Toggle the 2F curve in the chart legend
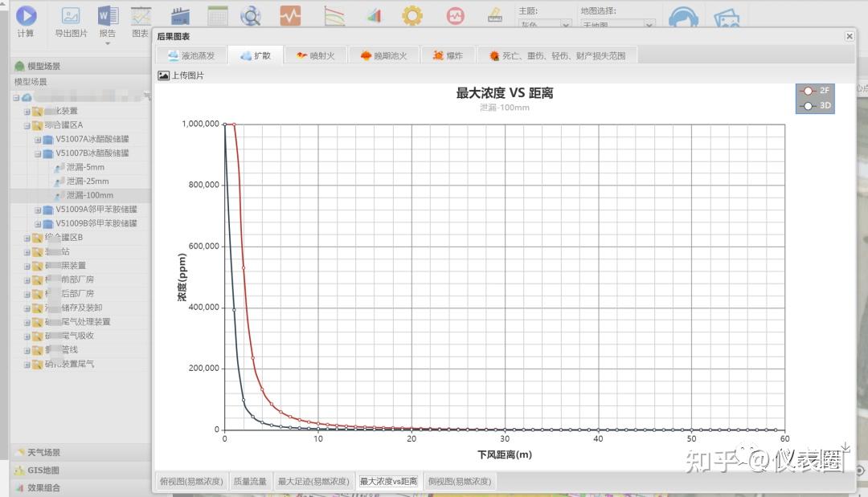Screen dimensions: 868x497 815,90
